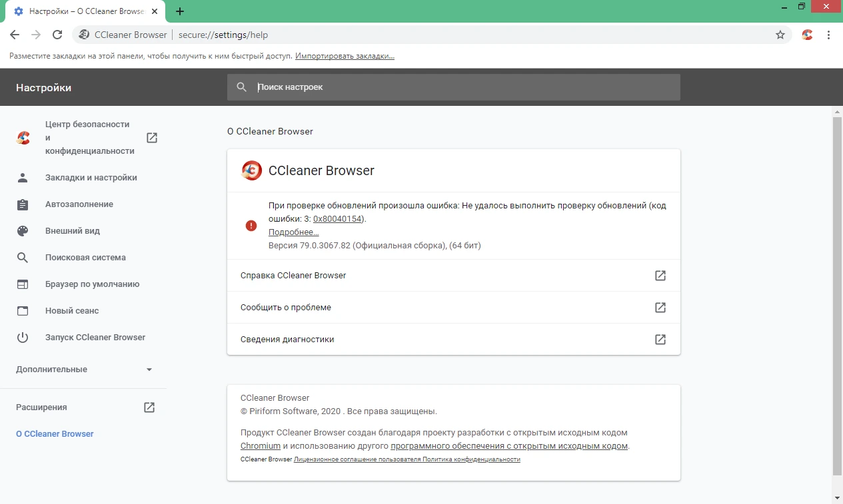The width and height of the screenshot is (843, 504).
Task: Open Закладки и настройки section
Action: tap(83, 178)
